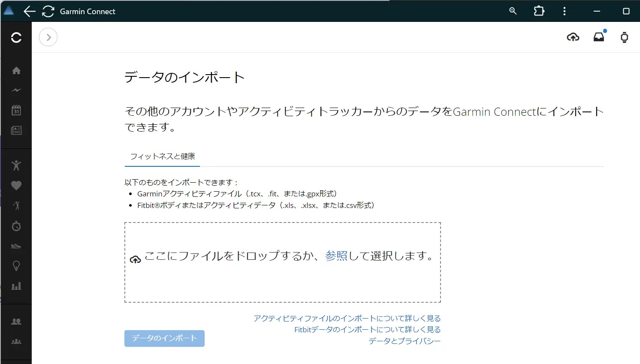Click the Garminアクティビティファイル bullet text

pos(237,194)
